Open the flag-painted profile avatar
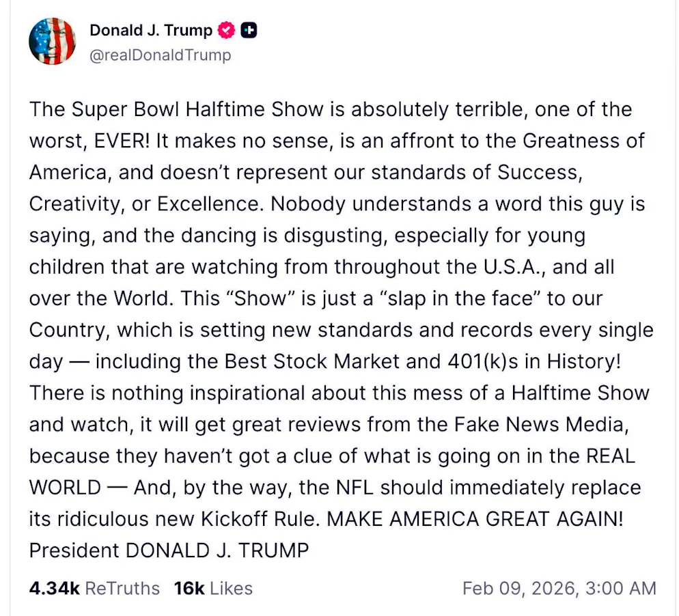Image resolution: width=679 pixels, height=616 pixels. point(52,42)
